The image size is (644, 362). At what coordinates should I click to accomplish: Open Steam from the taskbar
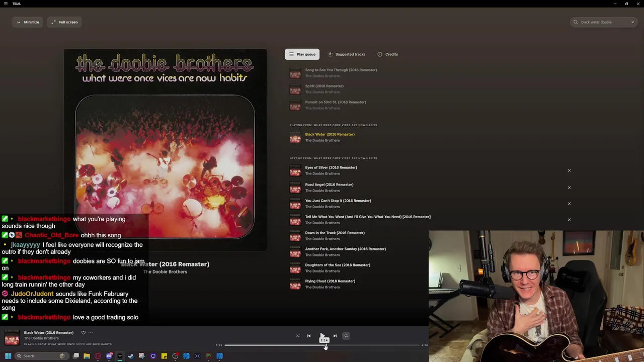[131, 356]
